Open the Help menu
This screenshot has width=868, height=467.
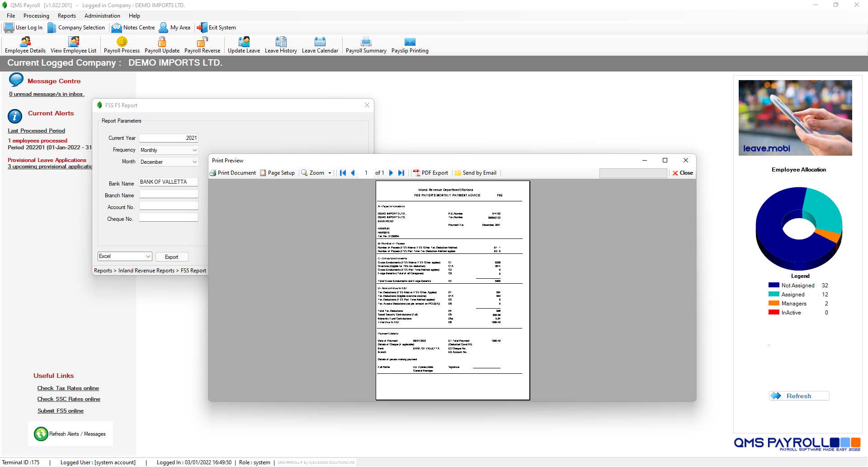click(134, 16)
